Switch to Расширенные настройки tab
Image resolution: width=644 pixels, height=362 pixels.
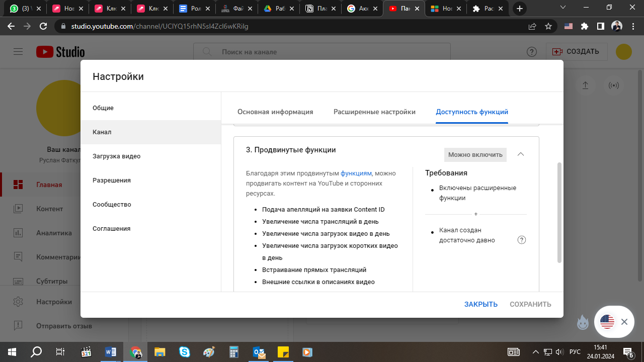pyautogui.click(x=374, y=112)
